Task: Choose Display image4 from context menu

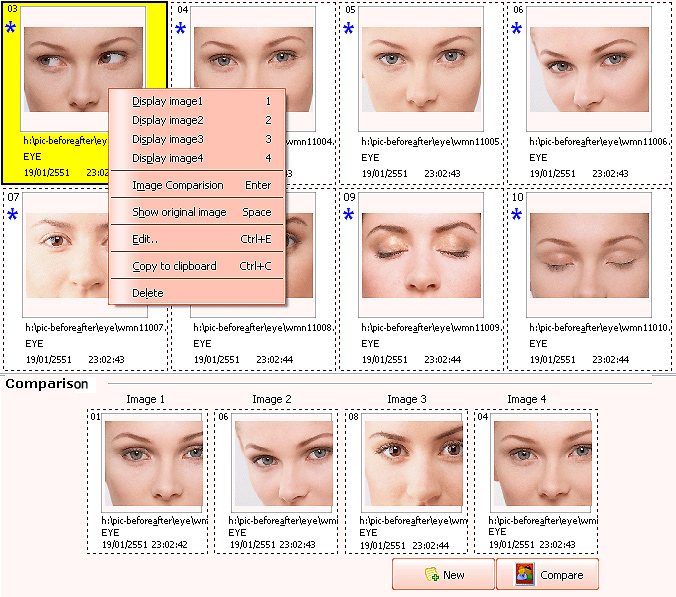Action: click(x=197, y=158)
